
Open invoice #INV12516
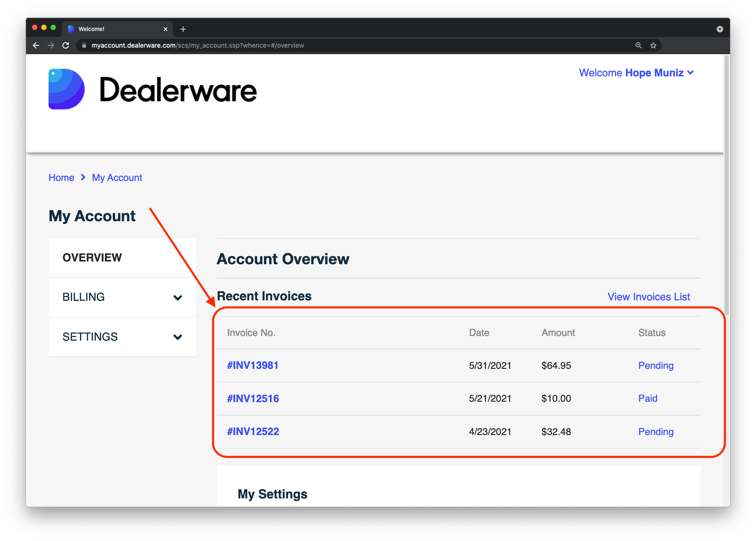coord(253,398)
